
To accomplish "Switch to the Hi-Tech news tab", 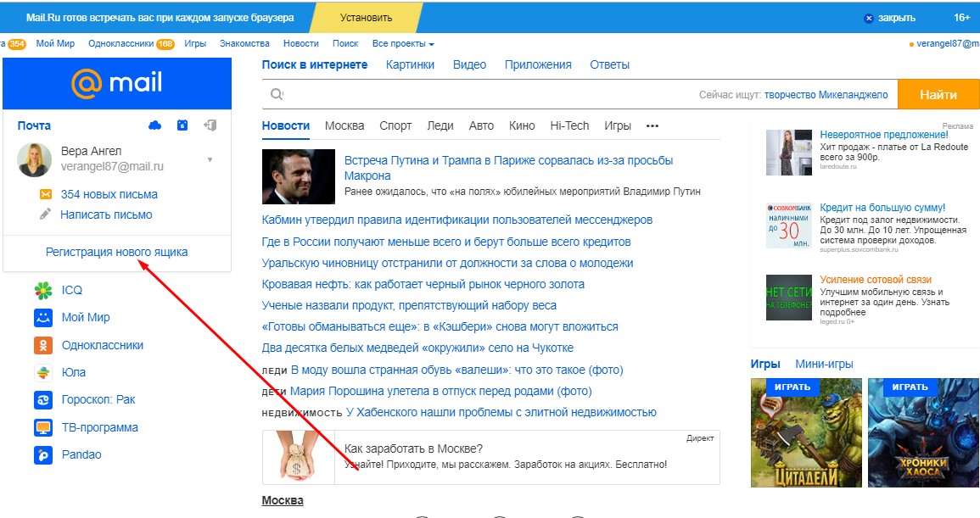I will 569,125.
